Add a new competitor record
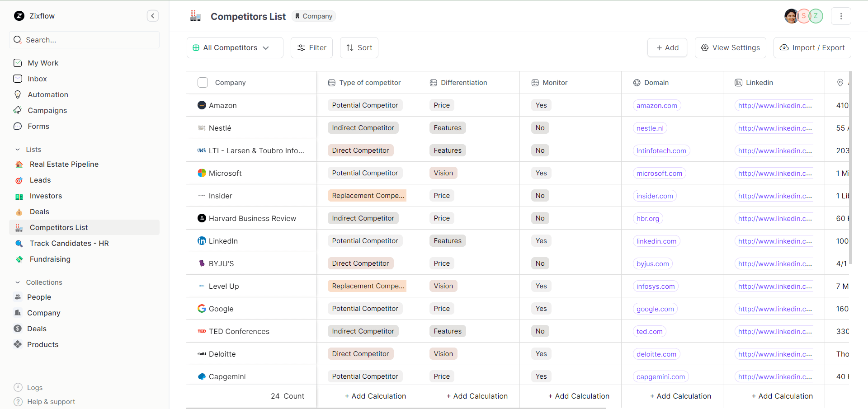This screenshot has height=409, width=868. point(667,47)
